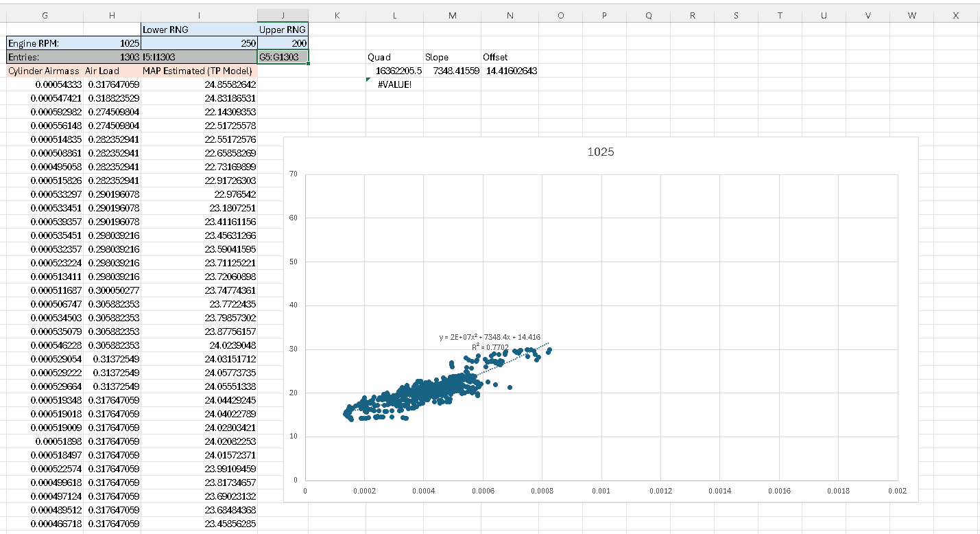The image size is (980, 534).
Task: Select the active cell showing G5:G1303
Action: click(283, 57)
